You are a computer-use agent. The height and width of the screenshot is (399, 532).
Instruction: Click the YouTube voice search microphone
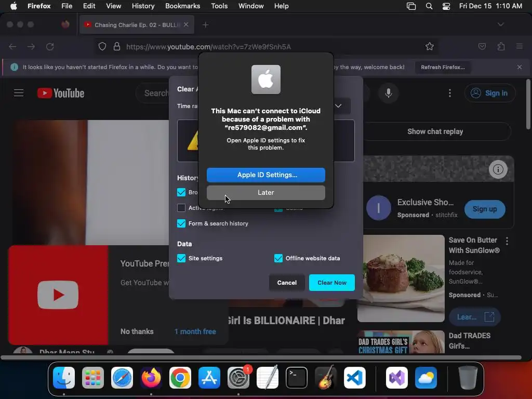(389, 93)
